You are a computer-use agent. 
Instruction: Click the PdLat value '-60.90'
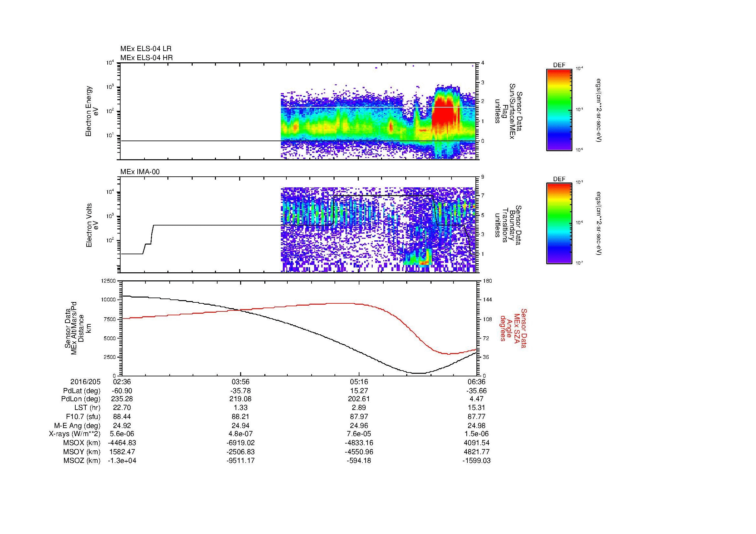coord(122,391)
